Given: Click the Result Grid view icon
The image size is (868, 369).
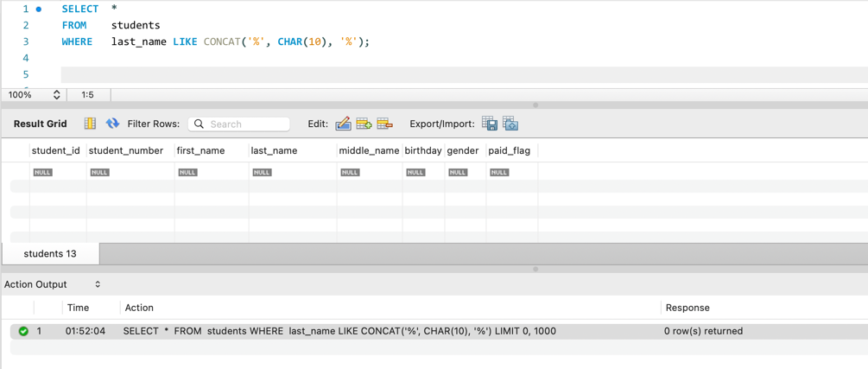Looking at the screenshot, I should (90, 124).
